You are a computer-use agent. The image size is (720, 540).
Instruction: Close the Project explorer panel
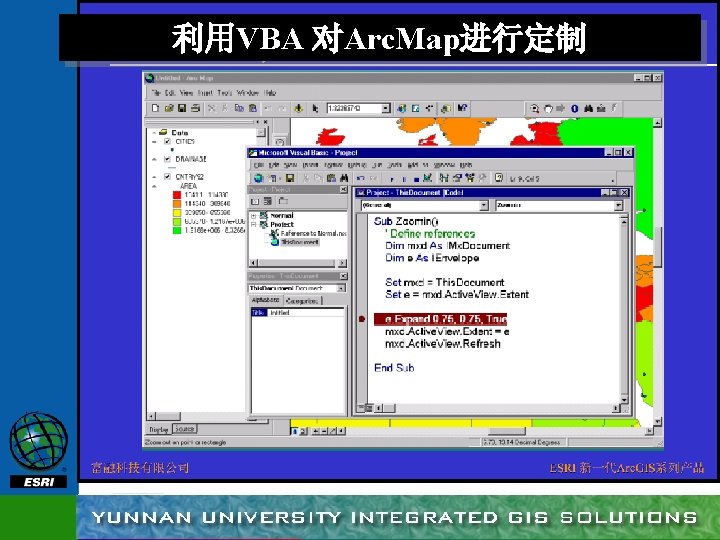pyautogui.click(x=343, y=190)
